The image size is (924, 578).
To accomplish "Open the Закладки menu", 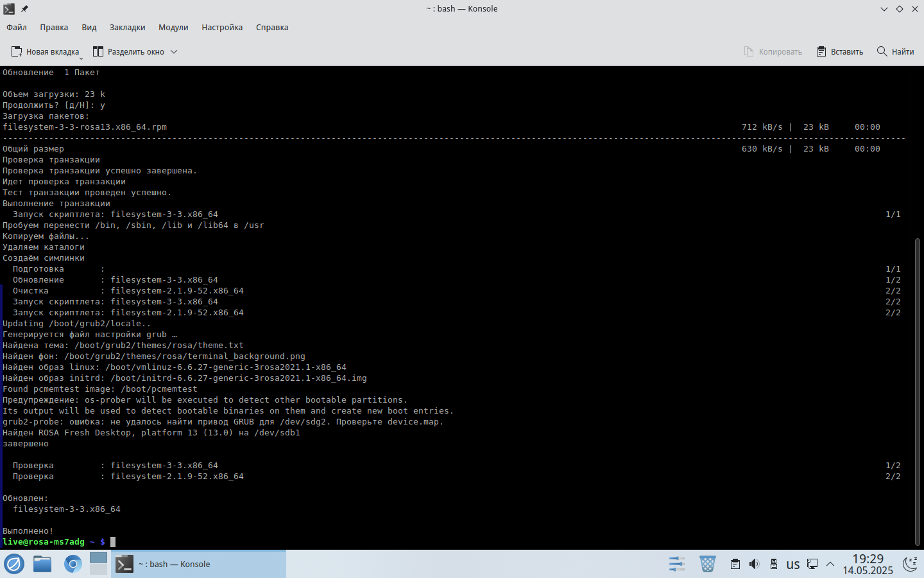I will click(127, 28).
